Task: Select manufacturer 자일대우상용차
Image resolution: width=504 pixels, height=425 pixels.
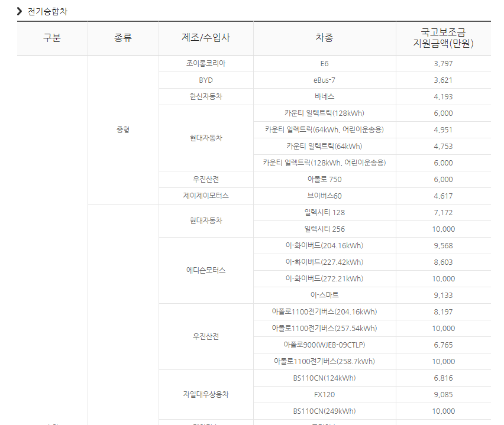Action: [206, 394]
